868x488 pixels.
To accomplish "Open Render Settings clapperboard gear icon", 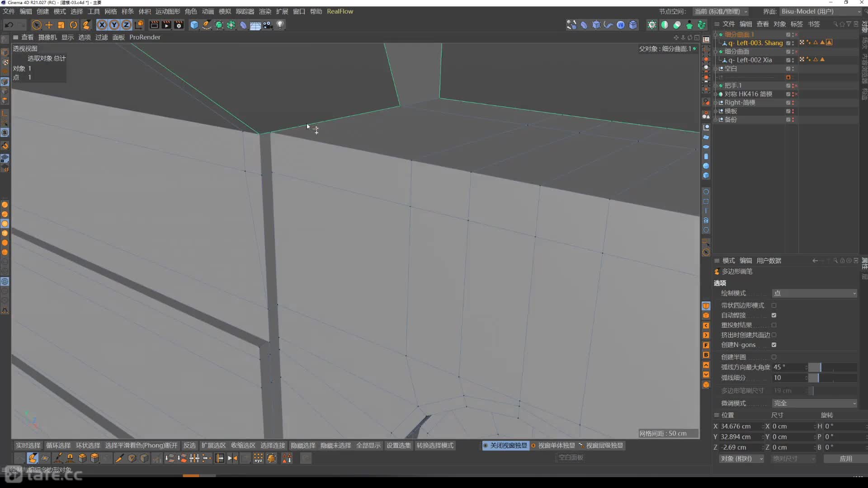I will (x=179, y=25).
